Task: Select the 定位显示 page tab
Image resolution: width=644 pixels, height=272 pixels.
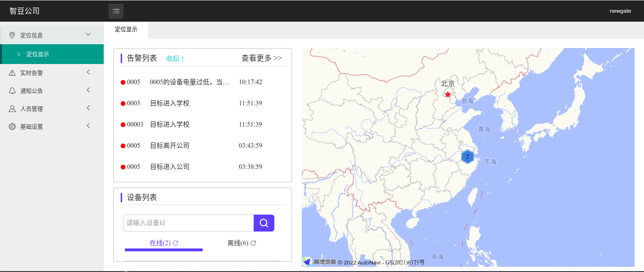Action: pyautogui.click(x=126, y=29)
